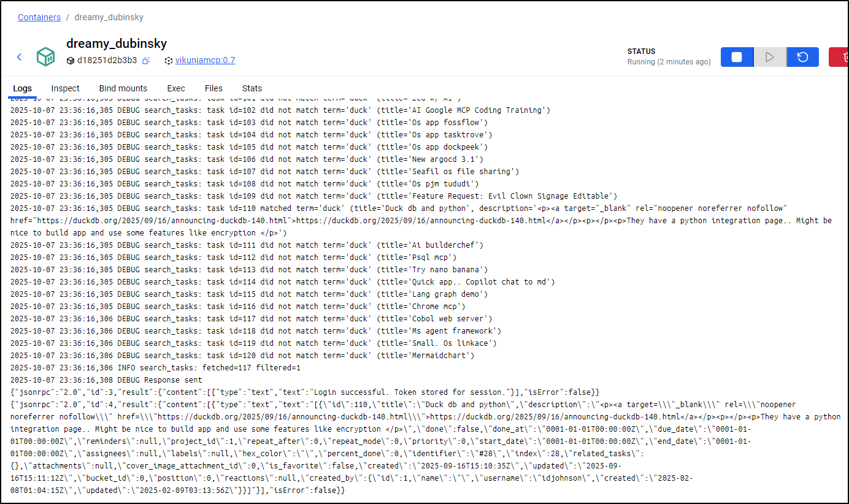Stop the running container
This screenshot has width=849, height=504.
(x=737, y=57)
